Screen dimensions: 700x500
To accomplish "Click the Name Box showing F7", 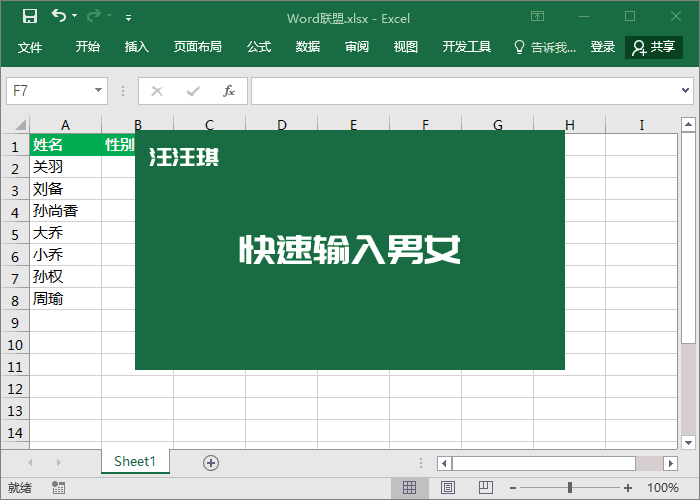I will click(49, 91).
